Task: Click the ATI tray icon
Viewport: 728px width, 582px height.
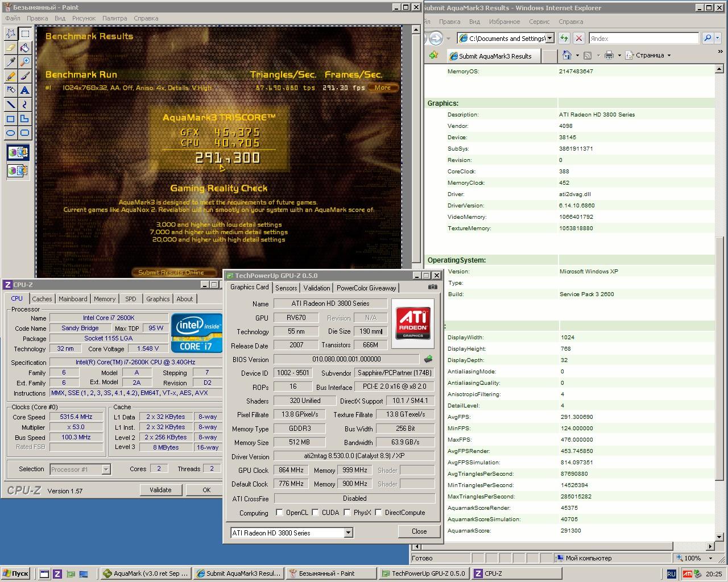Action: click(688, 573)
